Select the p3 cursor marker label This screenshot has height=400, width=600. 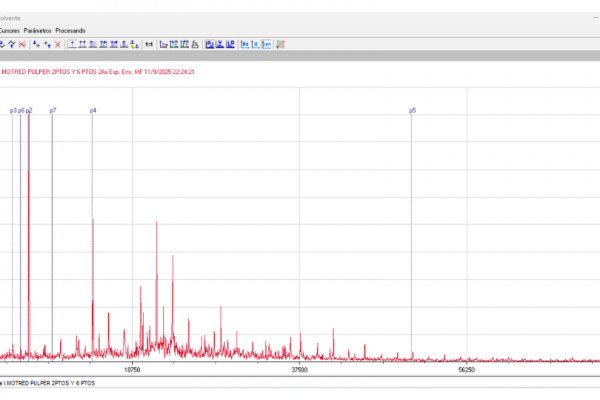[x=13, y=110]
